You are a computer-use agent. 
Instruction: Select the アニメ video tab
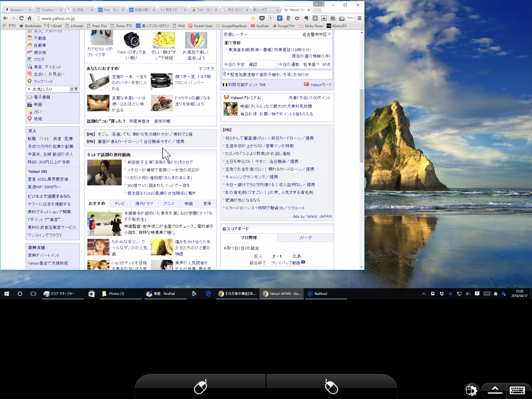169,203
